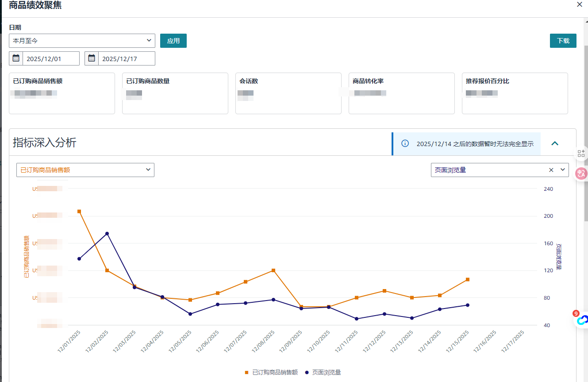The image size is (588, 382).
Task: Select the 已订购商品数量 metric card
Action: coord(175,93)
